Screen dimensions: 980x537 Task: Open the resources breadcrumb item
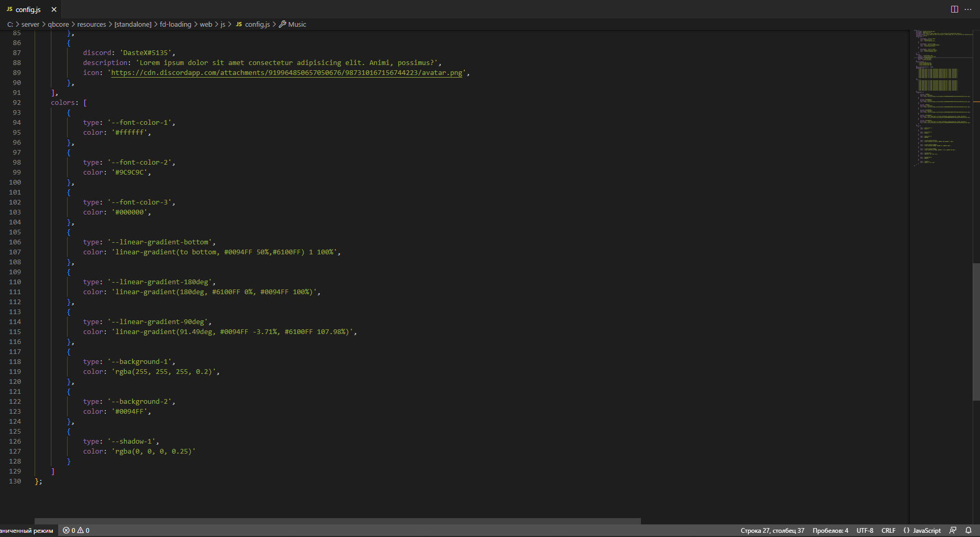click(x=92, y=24)
